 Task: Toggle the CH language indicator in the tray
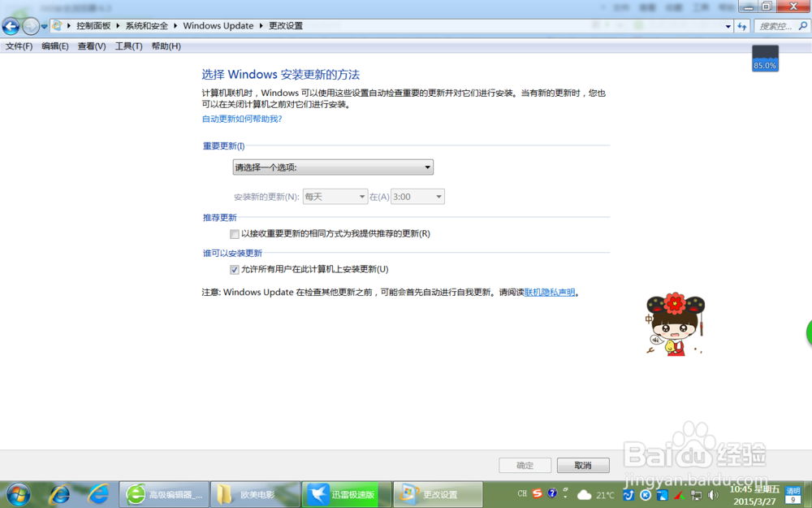click(522, 493)
